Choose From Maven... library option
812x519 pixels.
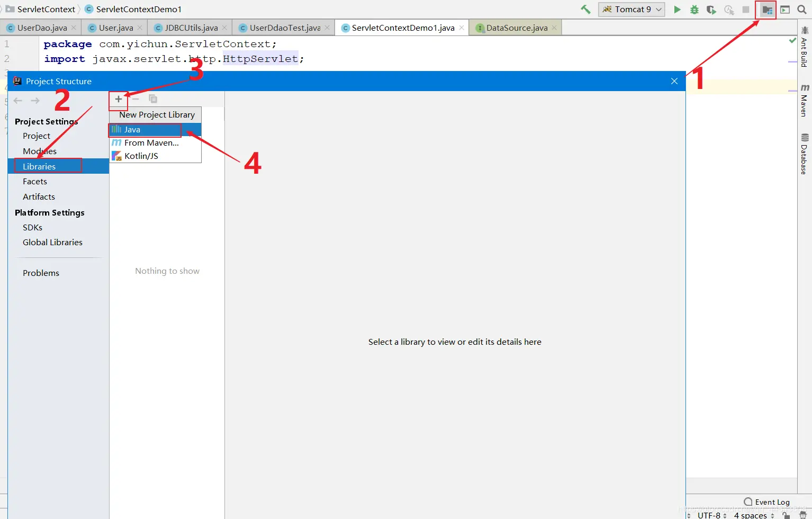[155, 142]
